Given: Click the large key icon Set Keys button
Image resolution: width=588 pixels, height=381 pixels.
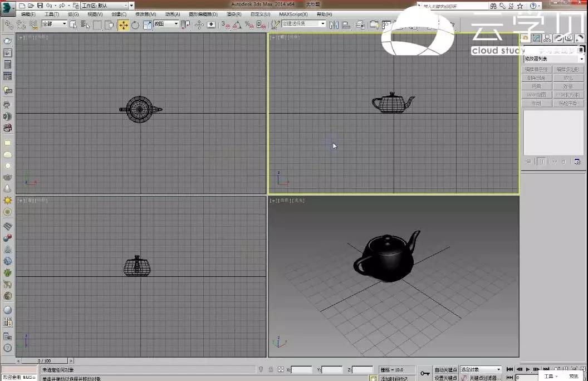Looking at the screenshot, I should pos(425,373).
